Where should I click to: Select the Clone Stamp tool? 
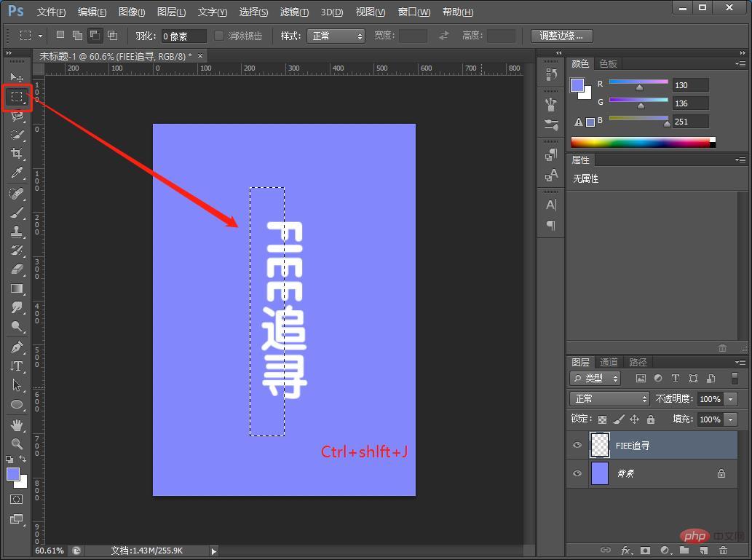pyautogui.click(x=17, y=232)
